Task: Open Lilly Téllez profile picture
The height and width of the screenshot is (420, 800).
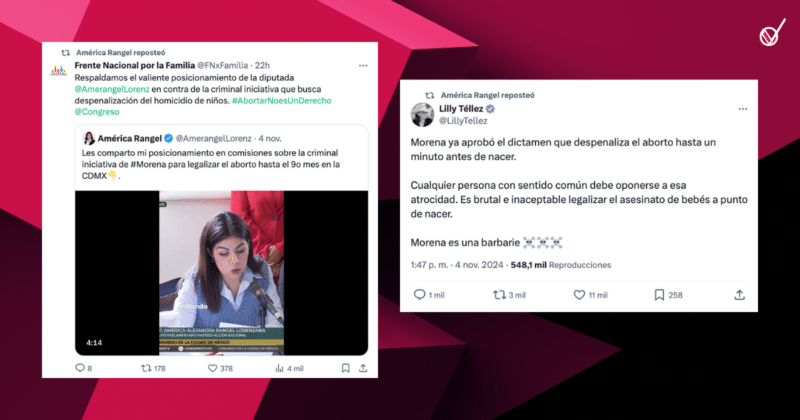Action: (422, 114)
